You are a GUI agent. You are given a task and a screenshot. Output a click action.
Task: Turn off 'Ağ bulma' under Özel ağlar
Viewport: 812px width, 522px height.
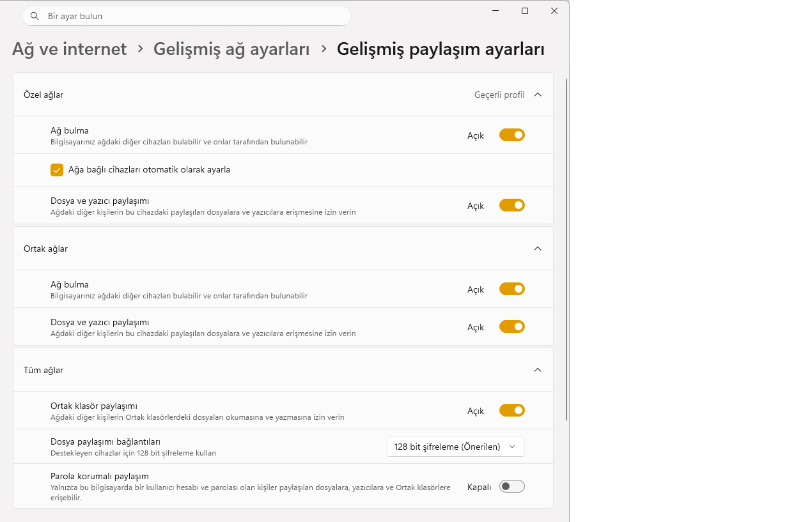point(511,135)
